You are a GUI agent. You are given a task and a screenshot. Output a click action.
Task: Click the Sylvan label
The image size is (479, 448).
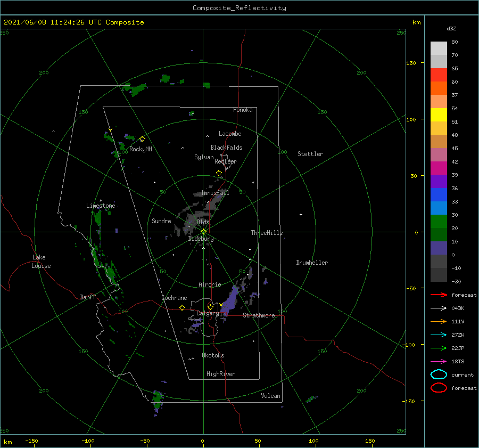[204, 157]
